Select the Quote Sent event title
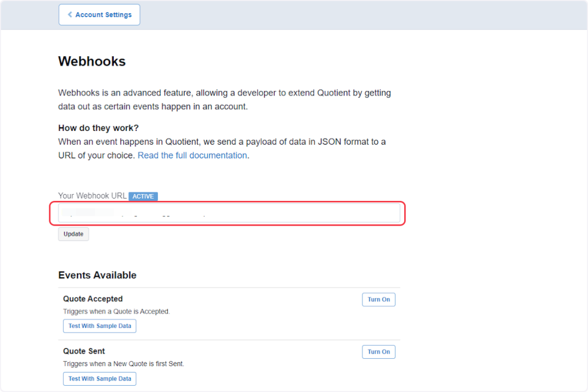Image resolution: width=588 pixels, height=392 pixels. click(84, 351)
